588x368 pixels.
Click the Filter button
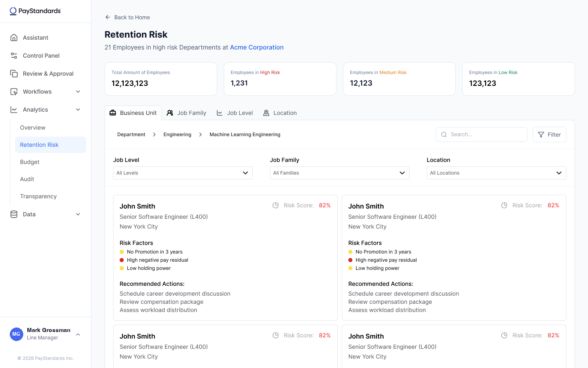549,135
